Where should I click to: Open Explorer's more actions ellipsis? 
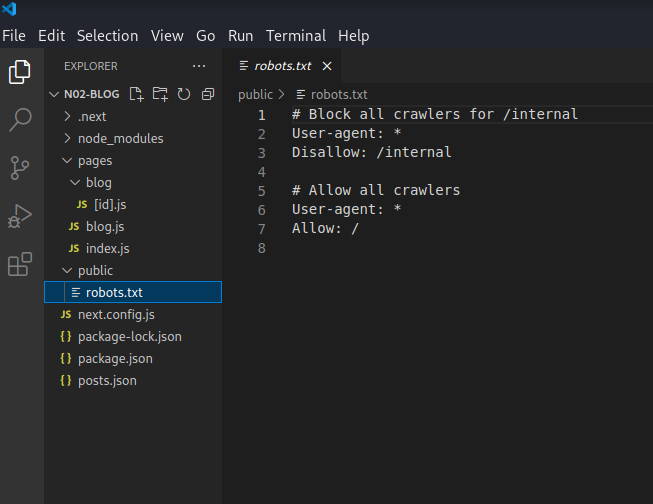click(199, 66)
